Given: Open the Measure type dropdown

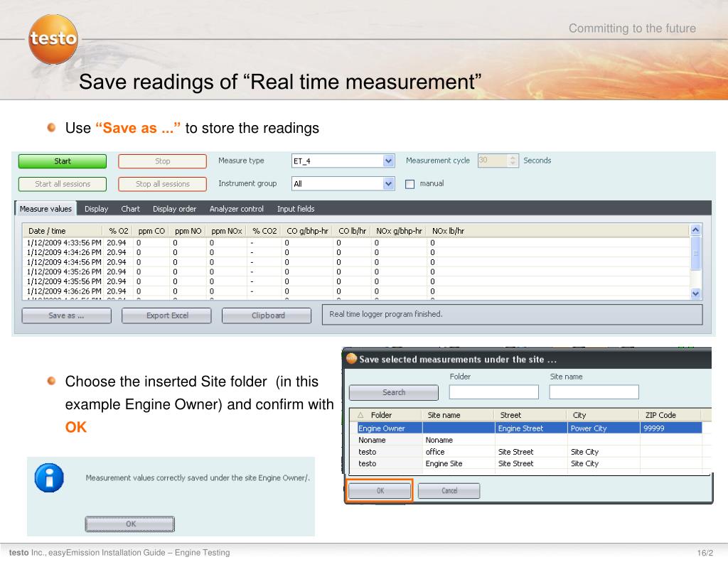Looking at the screenshot, I should pyautogui.click(x=389, y=161).
